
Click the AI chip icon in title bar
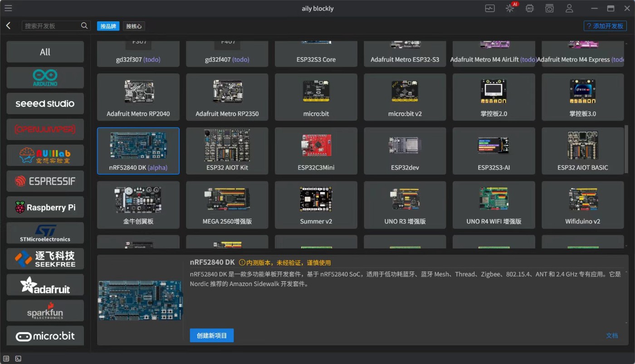click(x=530, y=8)
